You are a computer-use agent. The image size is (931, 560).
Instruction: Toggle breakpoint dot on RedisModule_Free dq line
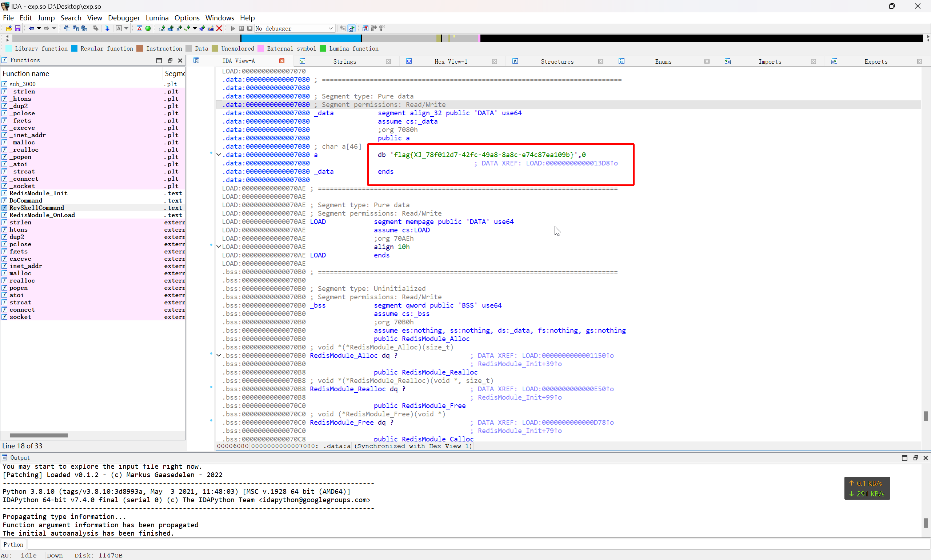coord(211,420)
